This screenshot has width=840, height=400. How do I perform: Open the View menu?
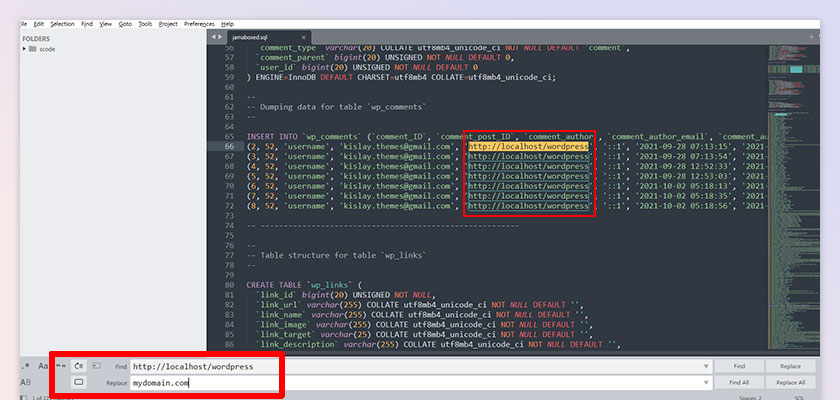click(x=106, y=24)
